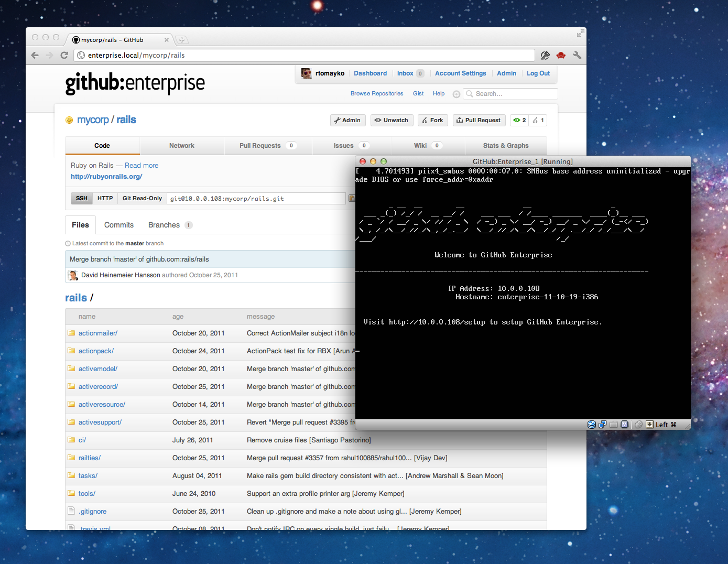728x564 pixels.
Task: Open the rubyonrails.org link
Action: [106, 176]
